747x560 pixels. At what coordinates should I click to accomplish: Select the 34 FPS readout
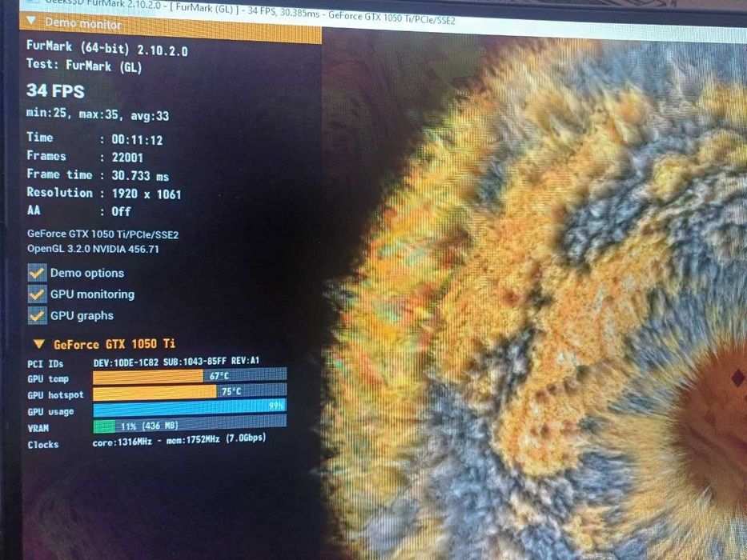tap(55, 90)
